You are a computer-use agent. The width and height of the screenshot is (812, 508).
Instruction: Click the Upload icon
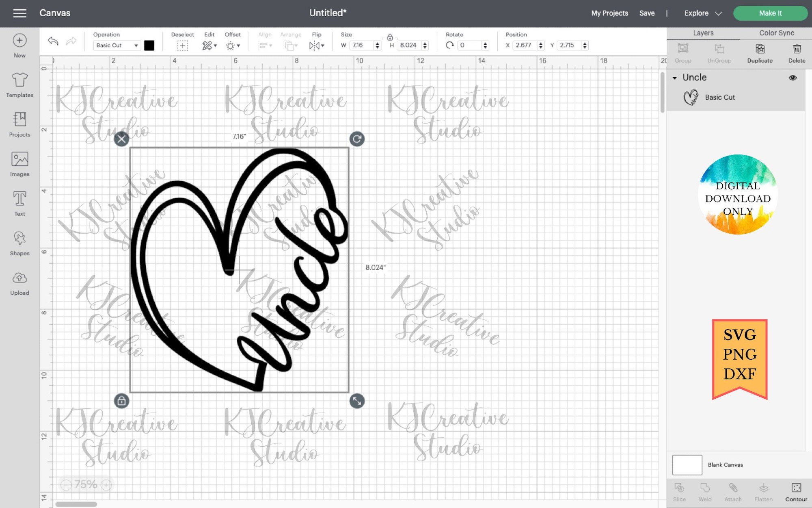pos(19,280)
